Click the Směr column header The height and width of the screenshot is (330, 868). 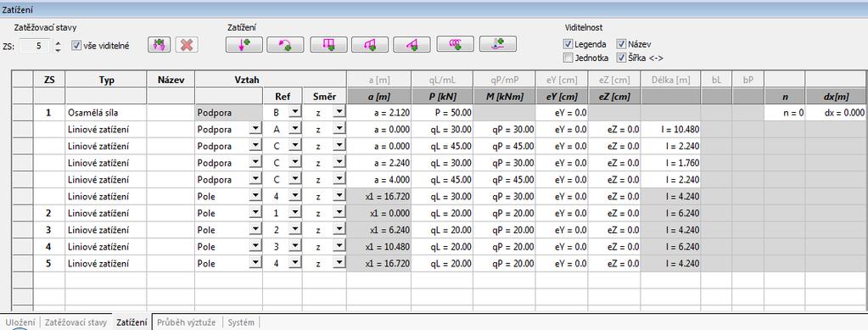coord(324,97)
